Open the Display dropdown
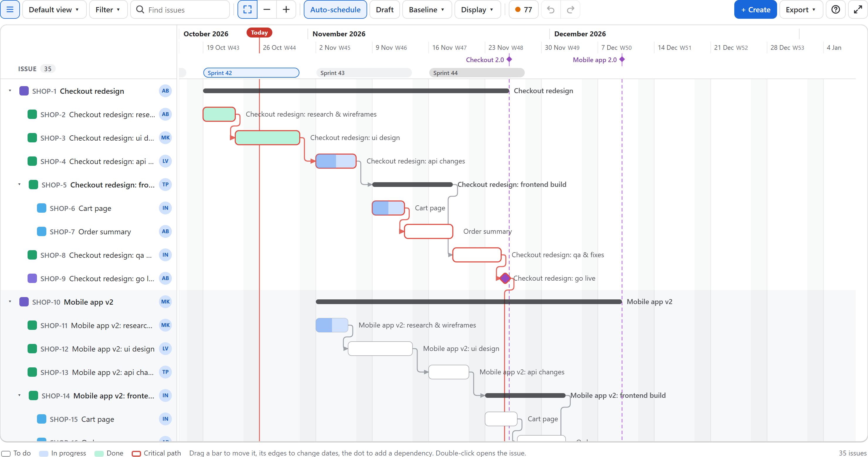The image size is (868, 457). (477, 9)
